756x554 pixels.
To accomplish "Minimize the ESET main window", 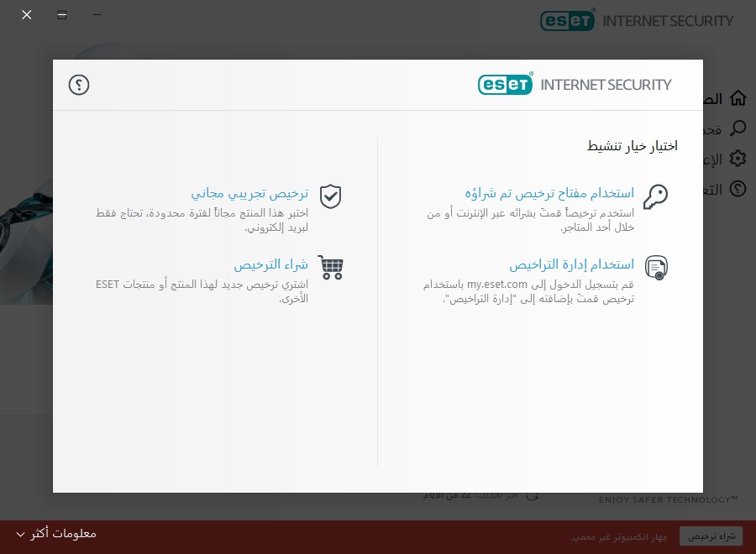I will pyautogui.click(x=97, y=15).
